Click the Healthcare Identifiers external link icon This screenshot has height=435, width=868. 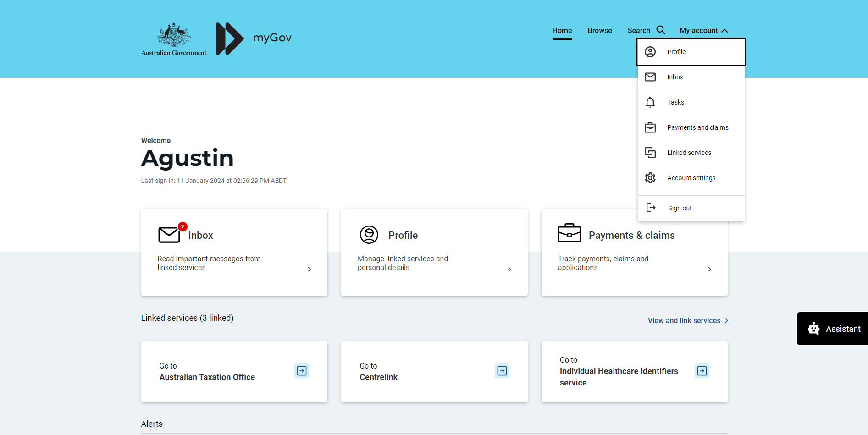(x=702, y=371)
